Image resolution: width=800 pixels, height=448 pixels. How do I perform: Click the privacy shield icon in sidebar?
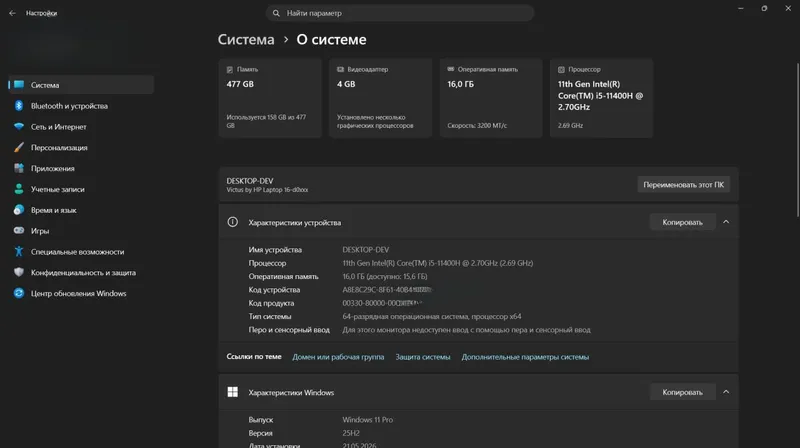(x=19, y=272)
